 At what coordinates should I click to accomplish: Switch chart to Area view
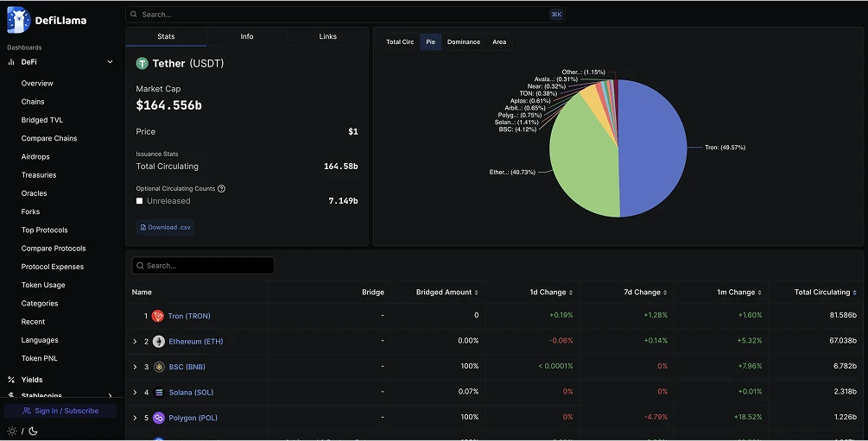499,42
